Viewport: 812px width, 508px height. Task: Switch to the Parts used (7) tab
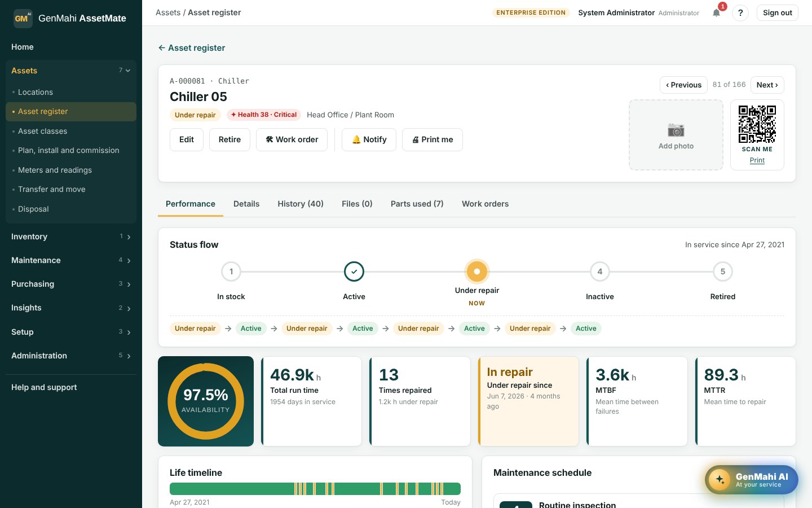417,204
